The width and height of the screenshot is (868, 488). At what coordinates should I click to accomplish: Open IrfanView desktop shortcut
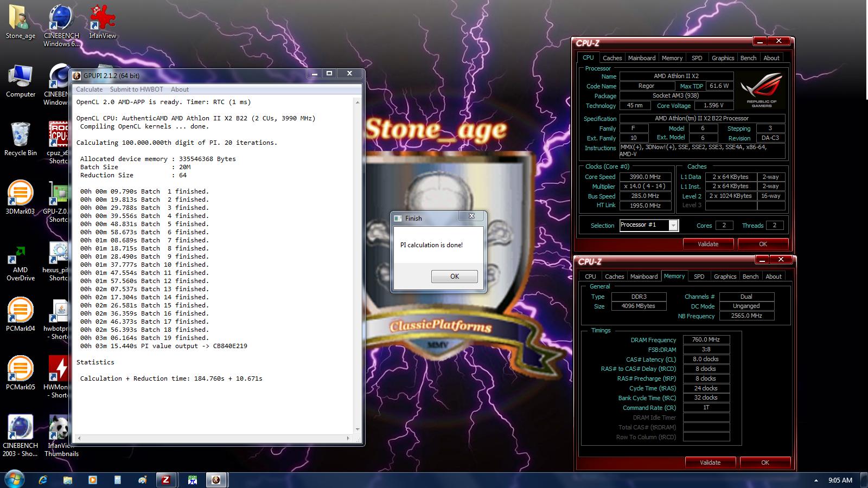point(103,22)
